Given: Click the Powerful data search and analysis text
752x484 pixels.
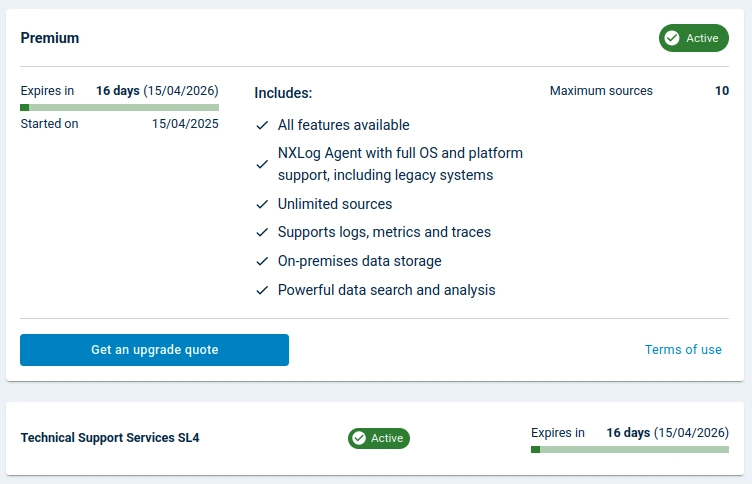Looking at the screenshot, I should coord(387,290).
